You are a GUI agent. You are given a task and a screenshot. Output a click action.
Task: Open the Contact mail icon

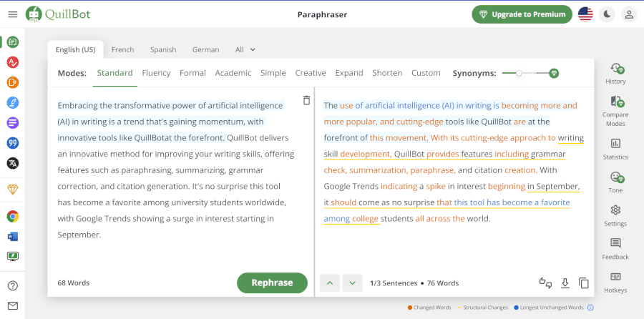(13, 306)
